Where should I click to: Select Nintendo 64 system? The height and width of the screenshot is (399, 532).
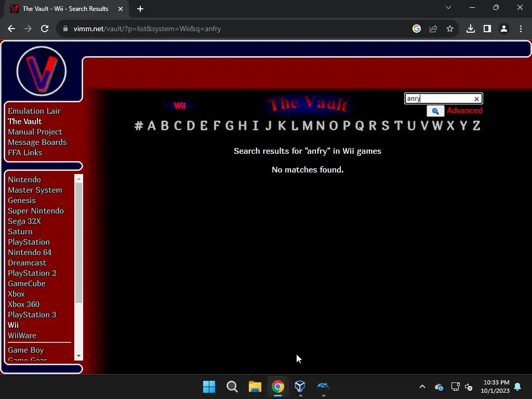click(x=30, y=252)
